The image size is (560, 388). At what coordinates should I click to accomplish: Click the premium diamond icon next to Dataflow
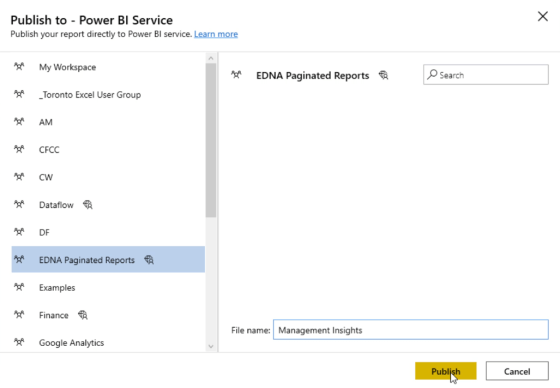click(88, 204)
